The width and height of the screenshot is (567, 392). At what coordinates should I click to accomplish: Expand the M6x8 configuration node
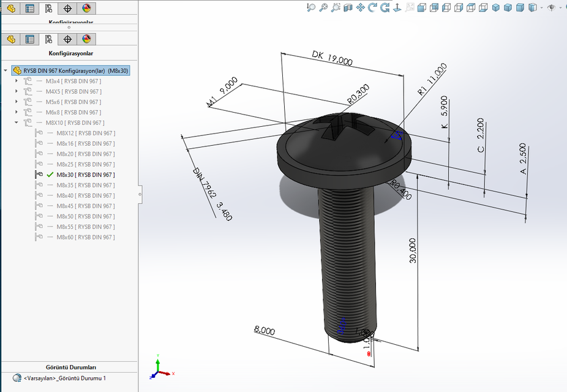point(17,111)
